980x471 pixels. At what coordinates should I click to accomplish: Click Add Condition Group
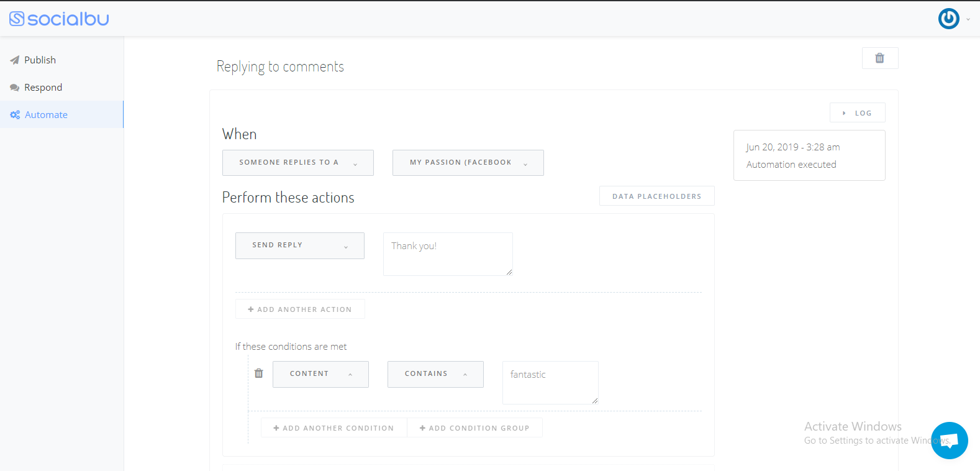click(474, 428)
